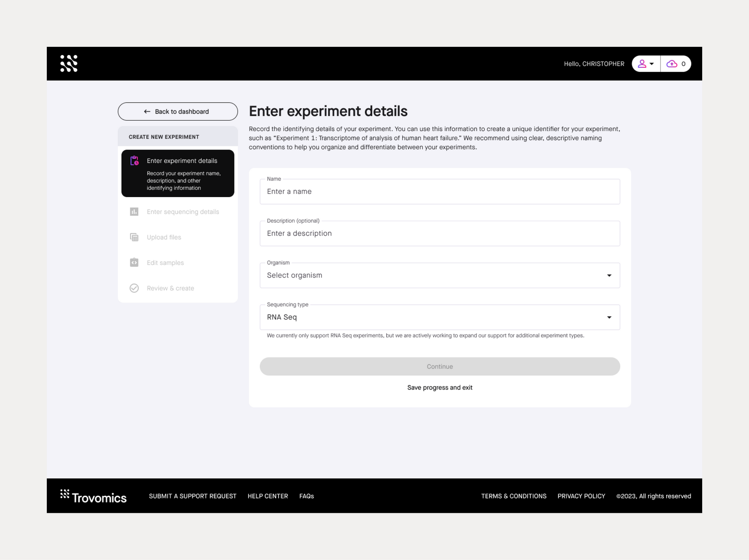749x560 pixels.
Task: Open the Help Center link
Action: (x=268, y=496)
